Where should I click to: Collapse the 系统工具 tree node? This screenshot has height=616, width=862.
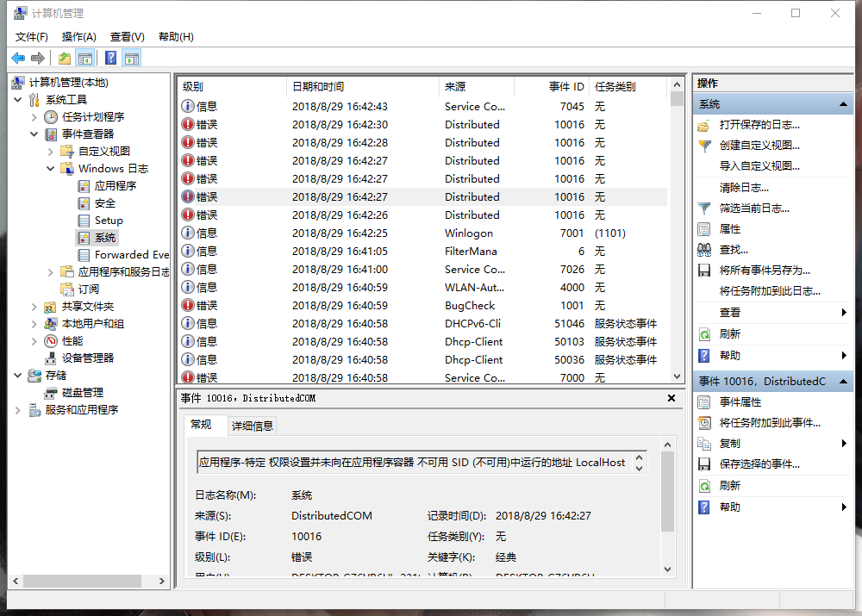[17, 100]
